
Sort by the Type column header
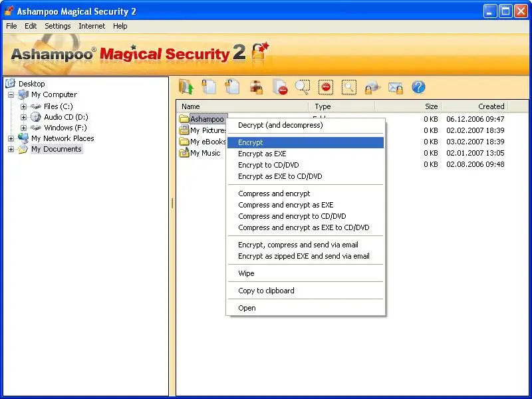[342, 106]
